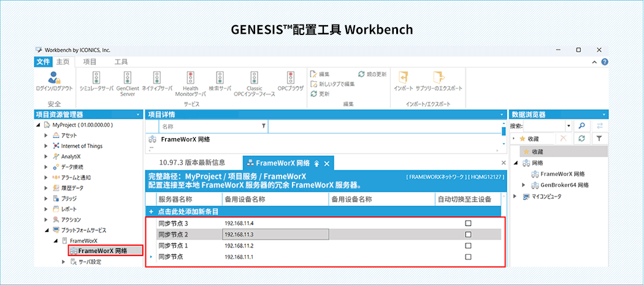Select the FrameWorX node under プラットフォームサービス
644x285 pixels.
point(84,241)
